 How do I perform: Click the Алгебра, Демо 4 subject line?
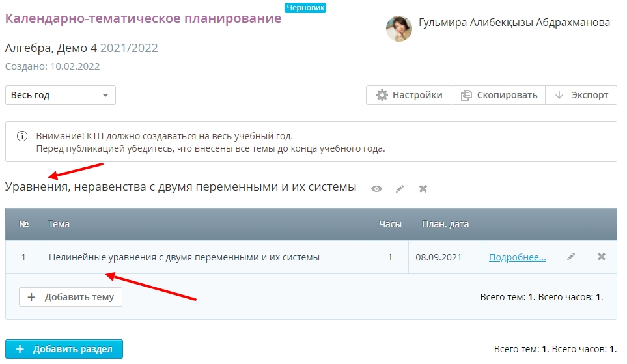81,48
